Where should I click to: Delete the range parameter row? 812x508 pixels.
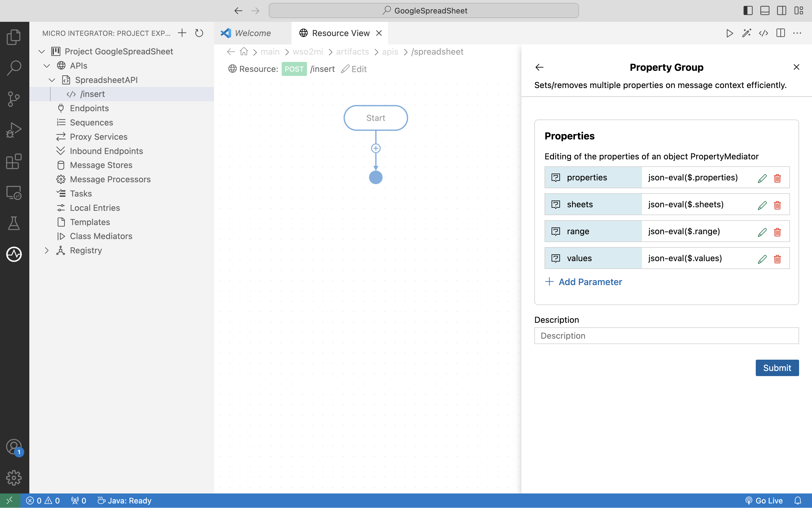(777, 232)
